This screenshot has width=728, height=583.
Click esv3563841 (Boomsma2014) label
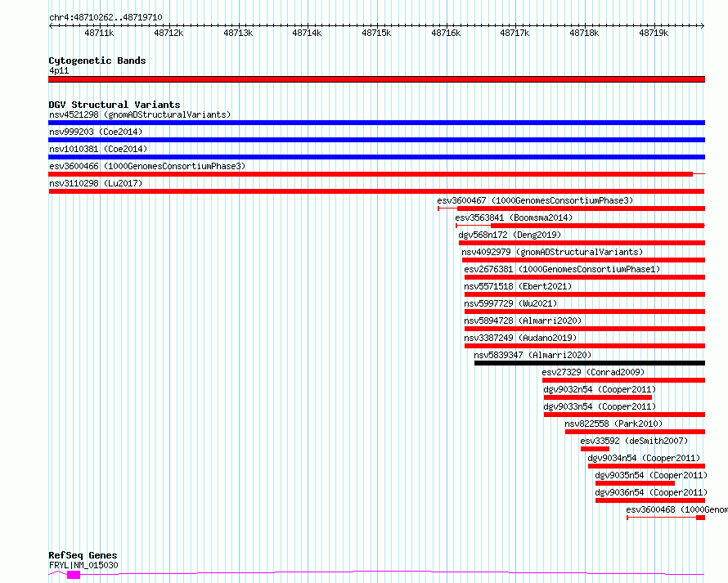tap(514, 218)
